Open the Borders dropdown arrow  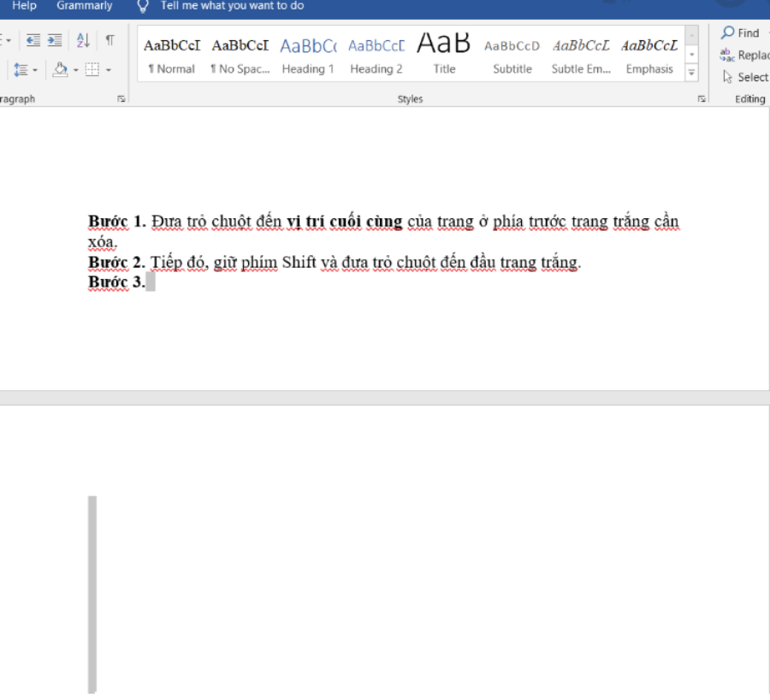click(x=109, y=70)
